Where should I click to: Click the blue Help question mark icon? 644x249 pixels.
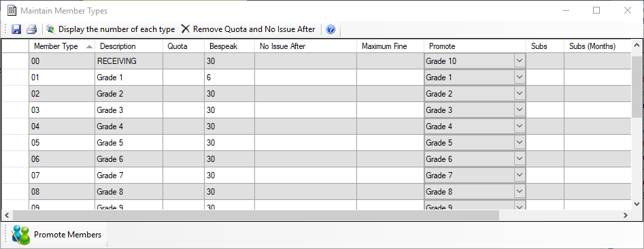pyautogui.click(x=331, y=29)
